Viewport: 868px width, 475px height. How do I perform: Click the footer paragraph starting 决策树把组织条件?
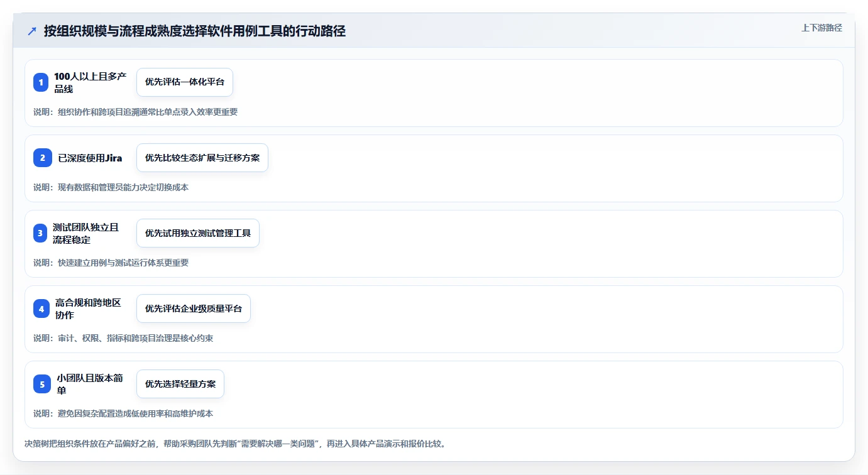click(x=235, y=444)
